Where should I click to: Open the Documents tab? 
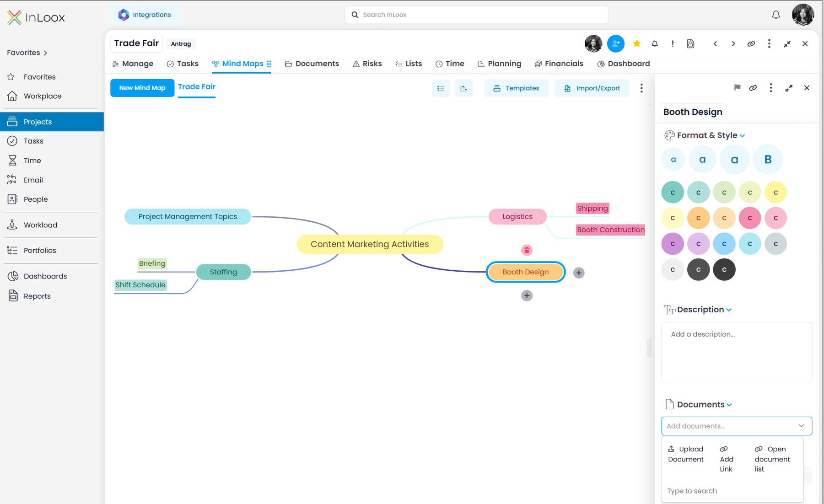[x=312, y=64]
